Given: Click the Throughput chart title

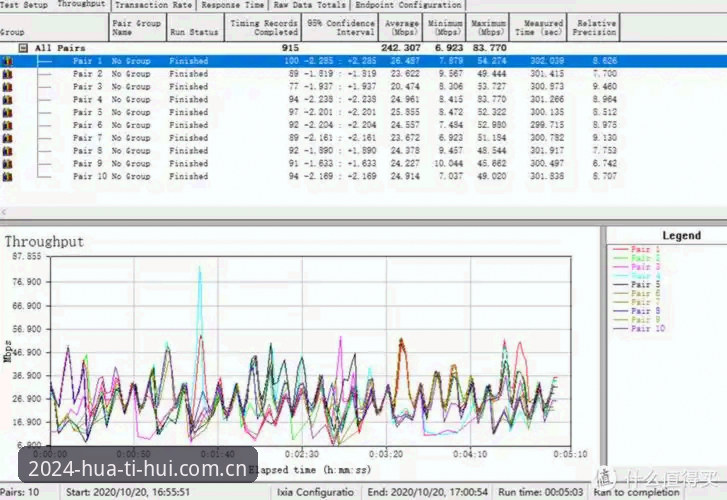Looking at the screenshot, I should (44, 242).
